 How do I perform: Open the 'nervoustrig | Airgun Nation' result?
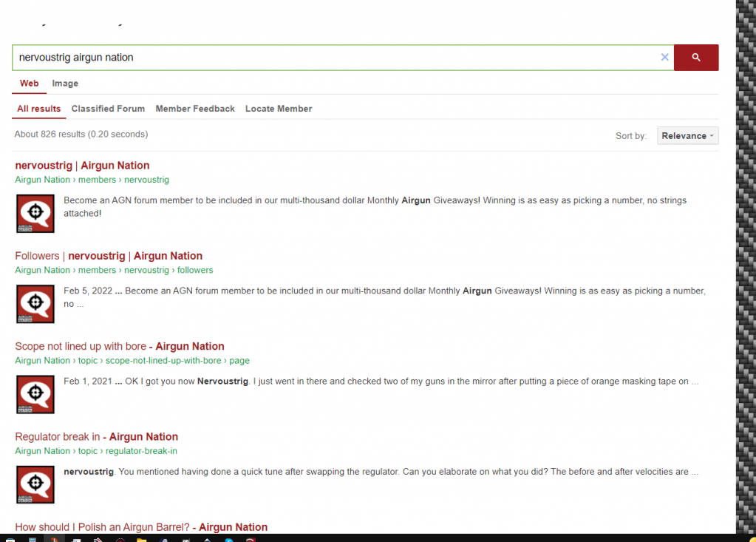point(82,166)
